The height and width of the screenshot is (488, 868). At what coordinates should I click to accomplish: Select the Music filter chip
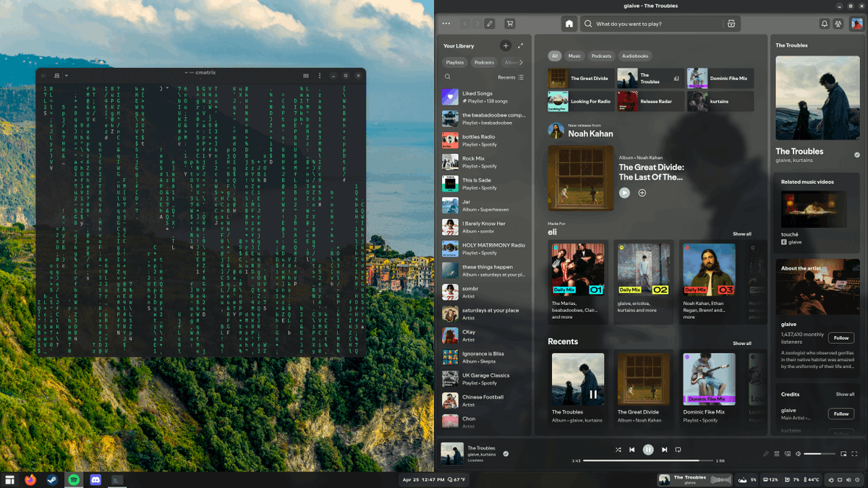[574, 56]
